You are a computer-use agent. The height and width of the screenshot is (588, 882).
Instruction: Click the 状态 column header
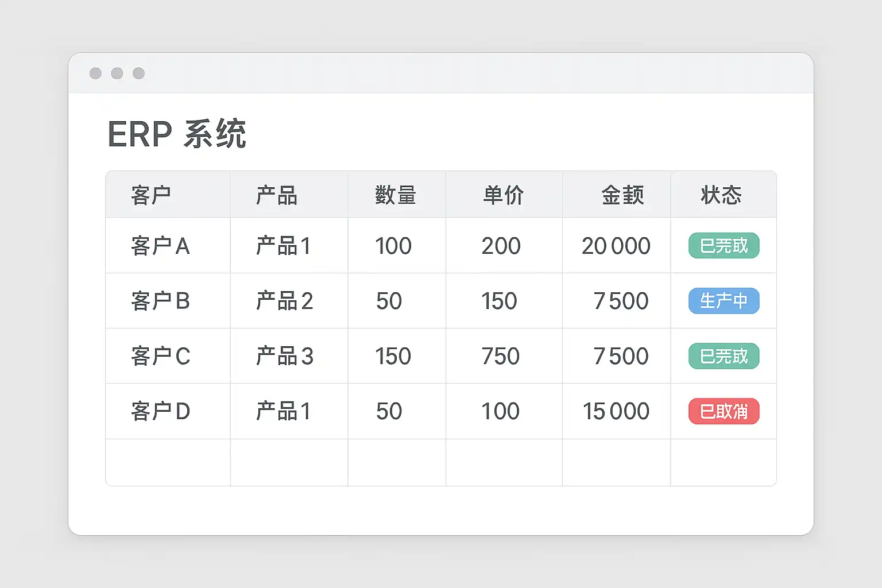721,195
